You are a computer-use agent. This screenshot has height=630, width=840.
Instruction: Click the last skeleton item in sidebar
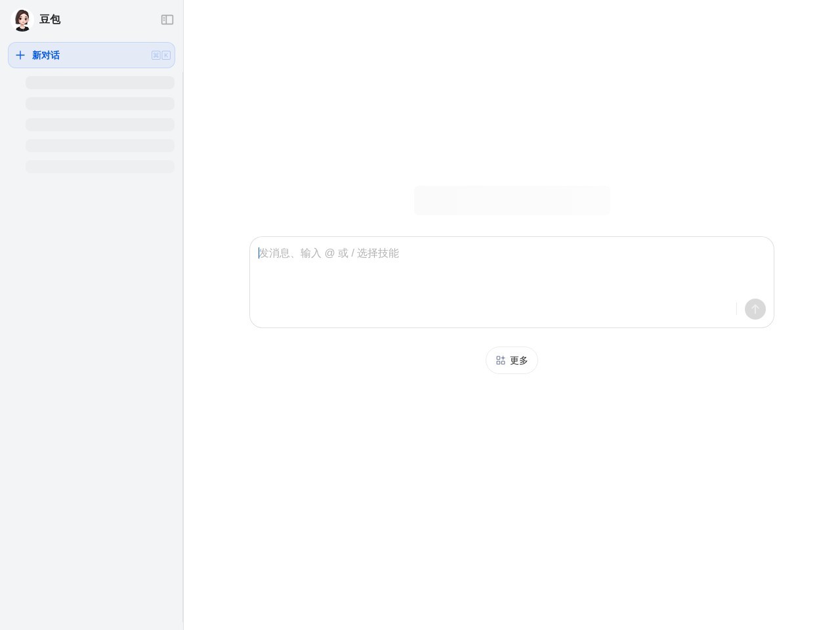[100, 167]
